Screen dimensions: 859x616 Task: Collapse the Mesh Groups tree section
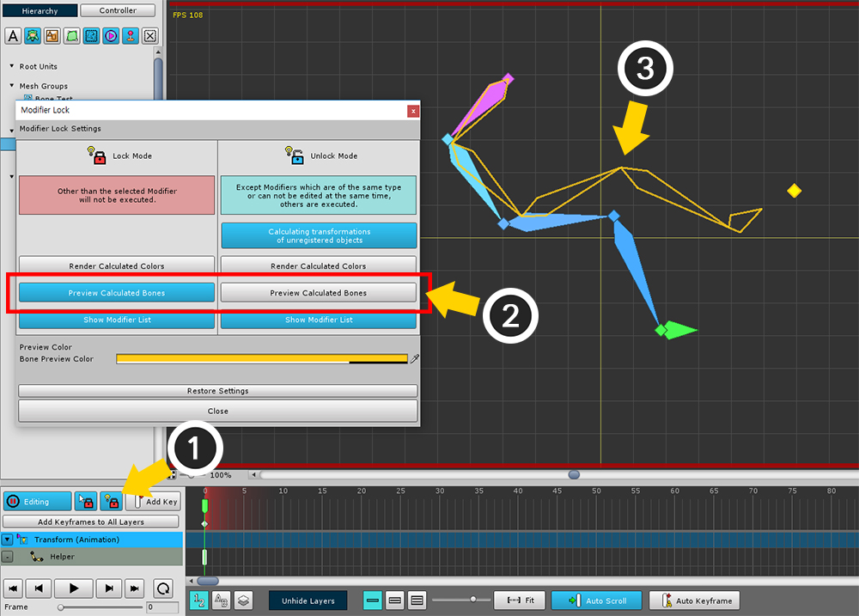[12, 86]
